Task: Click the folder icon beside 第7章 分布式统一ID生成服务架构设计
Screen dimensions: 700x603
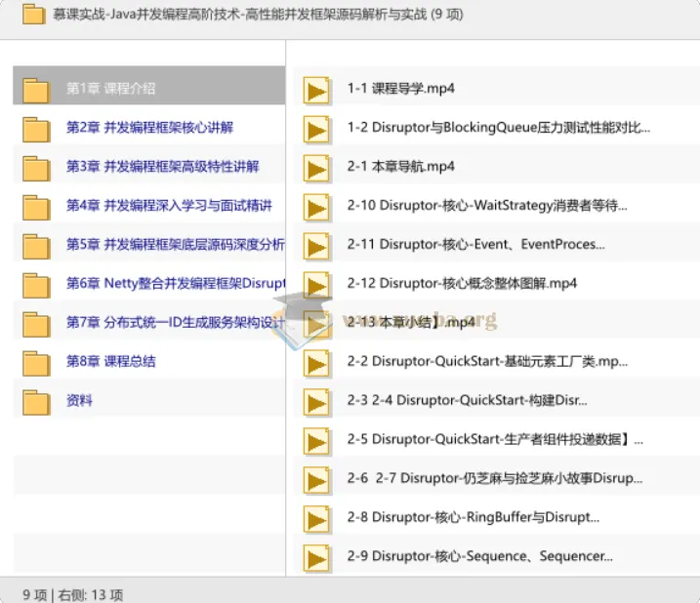Action: click(36, 325)
